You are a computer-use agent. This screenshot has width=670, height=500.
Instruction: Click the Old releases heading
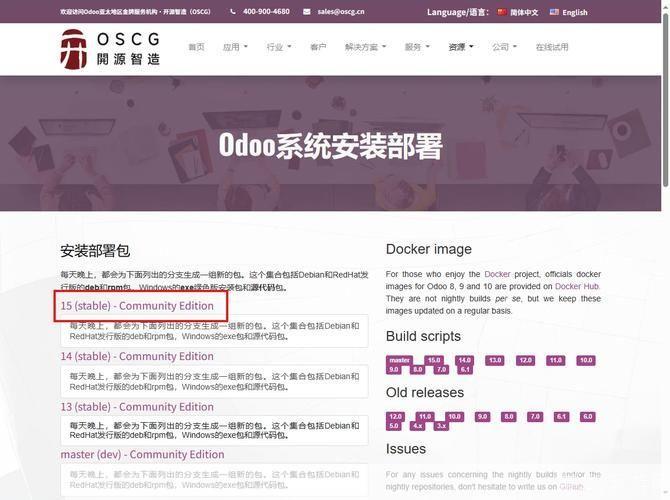coord(425,392)
